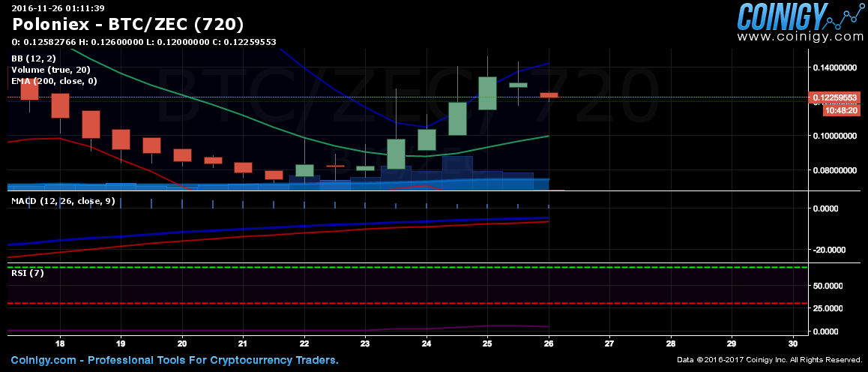The image size is (868, 372).
Task: Open the www.coinigy.com link
Action: (801, 37)
